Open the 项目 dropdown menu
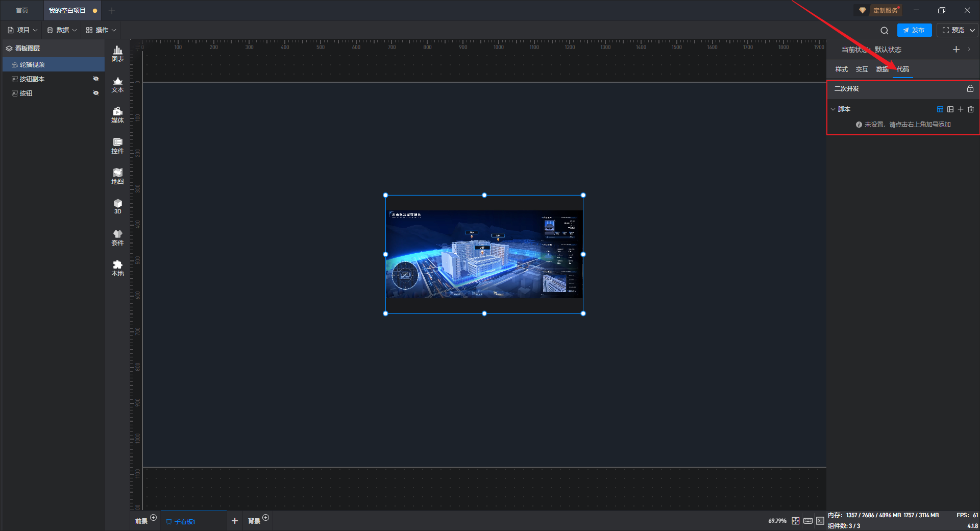This screenshot has width=980, height=531. point(23,30)
